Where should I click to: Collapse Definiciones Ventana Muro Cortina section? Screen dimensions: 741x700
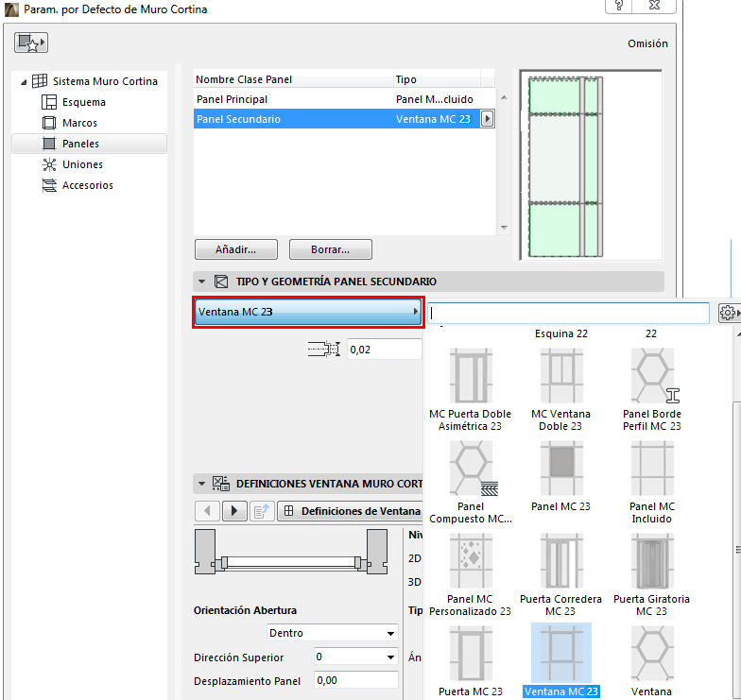tap(202, 484)
